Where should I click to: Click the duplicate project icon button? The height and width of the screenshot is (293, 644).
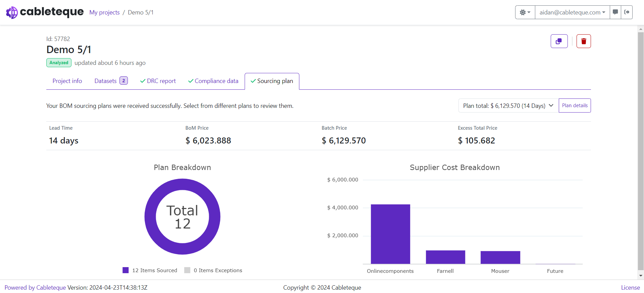(x=559, y=41)
